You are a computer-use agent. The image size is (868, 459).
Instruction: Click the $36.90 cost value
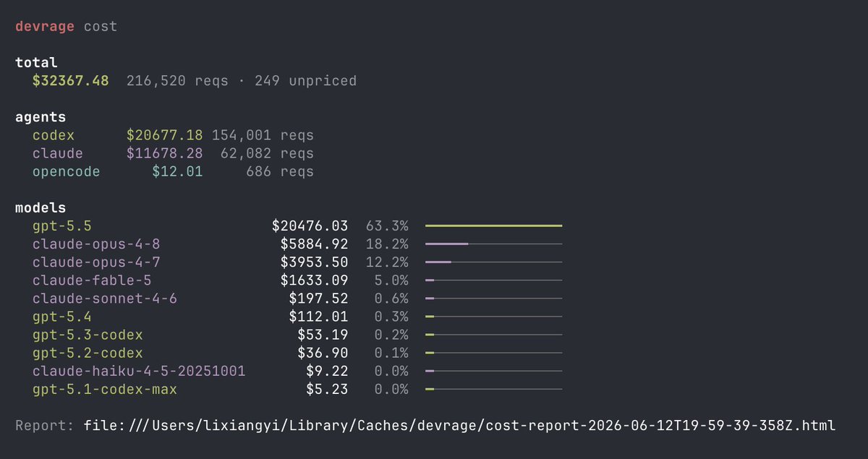point(323,353)
